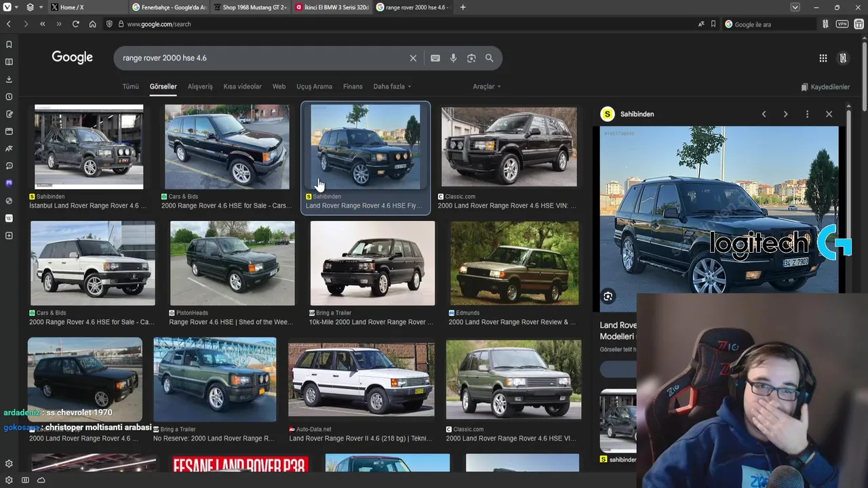868x488 pixels.
Task: Show previous image in preview panel
Action: pyautogui.click(x=764, y=114)
